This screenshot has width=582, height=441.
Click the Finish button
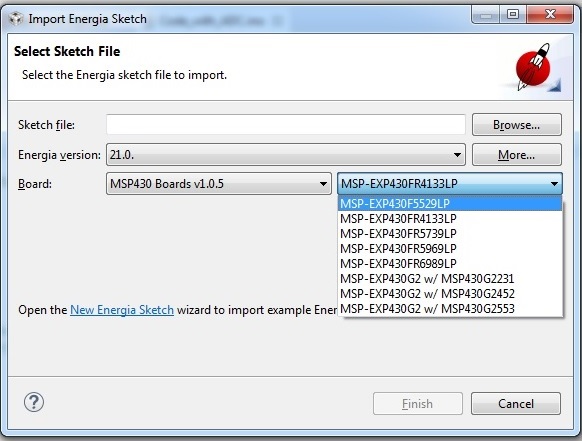click(418, 404)
